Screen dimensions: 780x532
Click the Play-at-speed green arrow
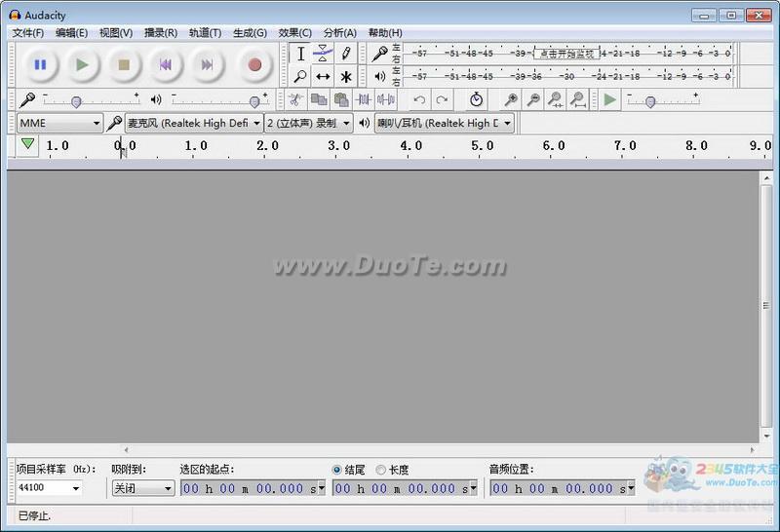pyautogui.click(x=610, y=100)
